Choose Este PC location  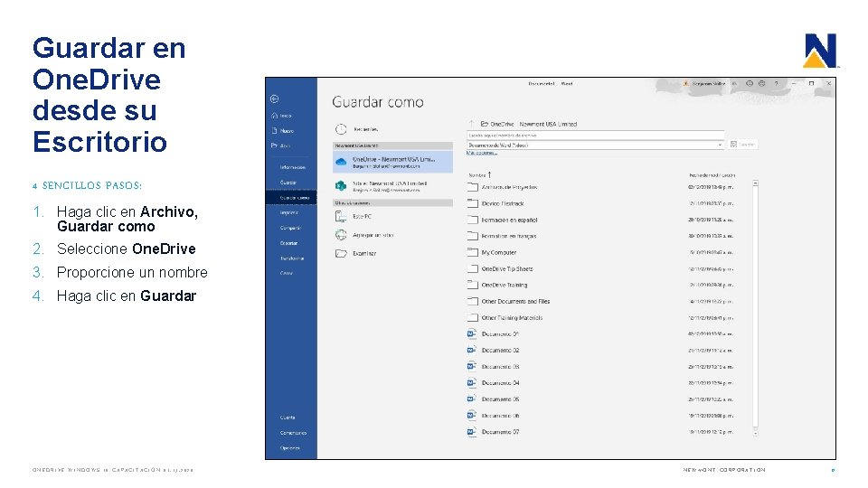click(x=362, y=216)
